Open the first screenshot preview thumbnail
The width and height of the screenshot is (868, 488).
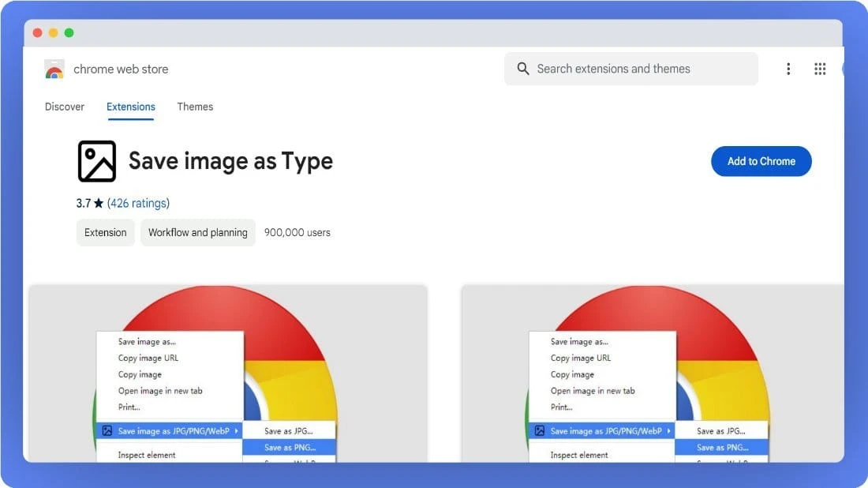click(x=228, y=374)
